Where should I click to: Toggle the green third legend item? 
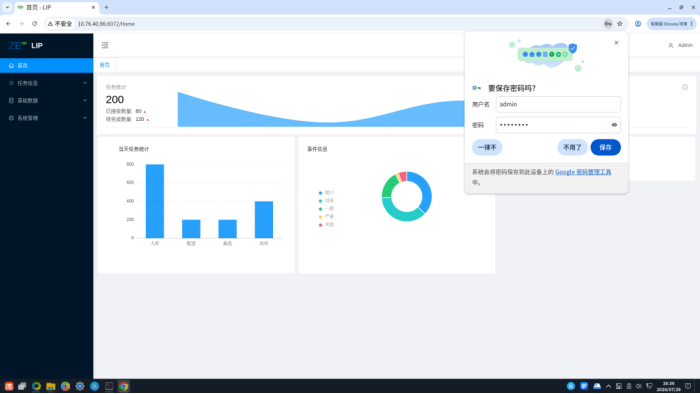326,208
